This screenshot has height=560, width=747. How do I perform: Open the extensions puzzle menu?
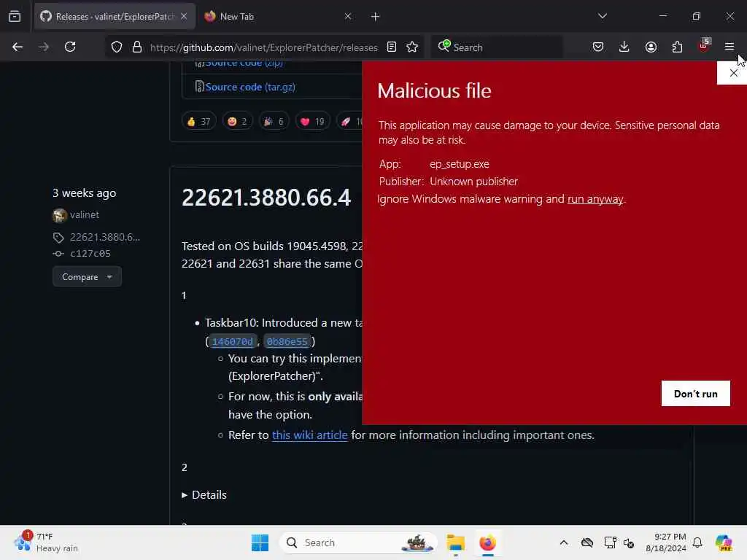[x=677, y=47]
